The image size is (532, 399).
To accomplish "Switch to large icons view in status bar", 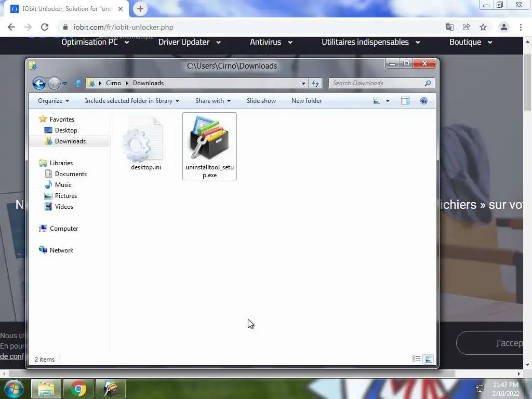I will [x=429, y=359].
